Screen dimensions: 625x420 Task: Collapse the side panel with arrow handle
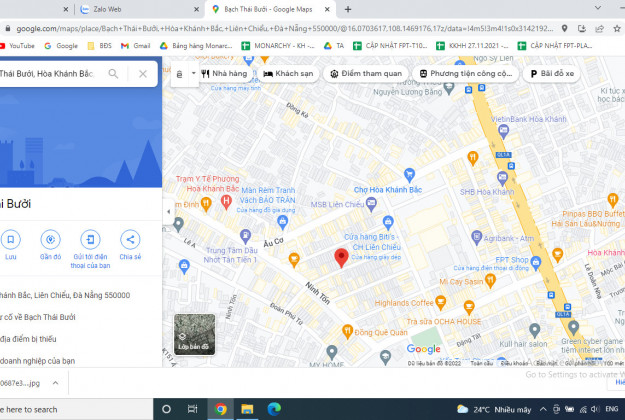[x=168, y=212]
